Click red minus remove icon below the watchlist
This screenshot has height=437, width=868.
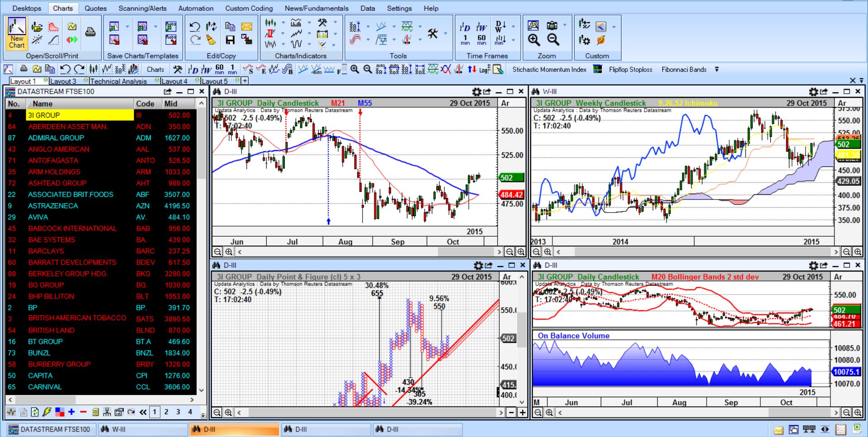click(x=83, y=412)
